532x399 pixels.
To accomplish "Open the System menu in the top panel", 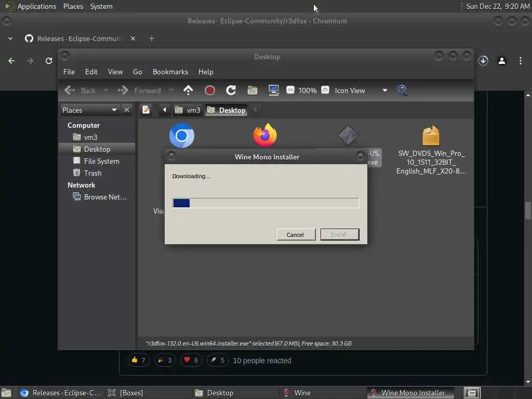I will [x=101, y=6].
